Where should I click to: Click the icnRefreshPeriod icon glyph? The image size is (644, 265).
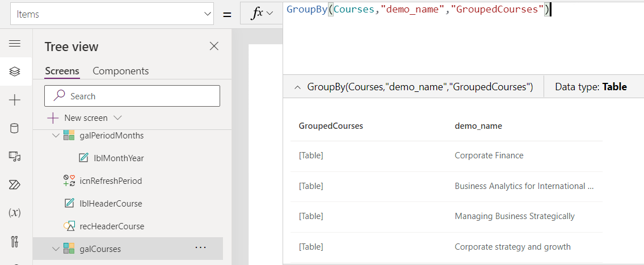[69, 180]
